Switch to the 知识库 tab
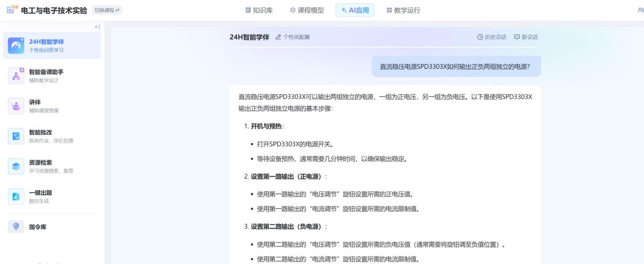Viewport: 644px width, 264px height. (259, 10)
